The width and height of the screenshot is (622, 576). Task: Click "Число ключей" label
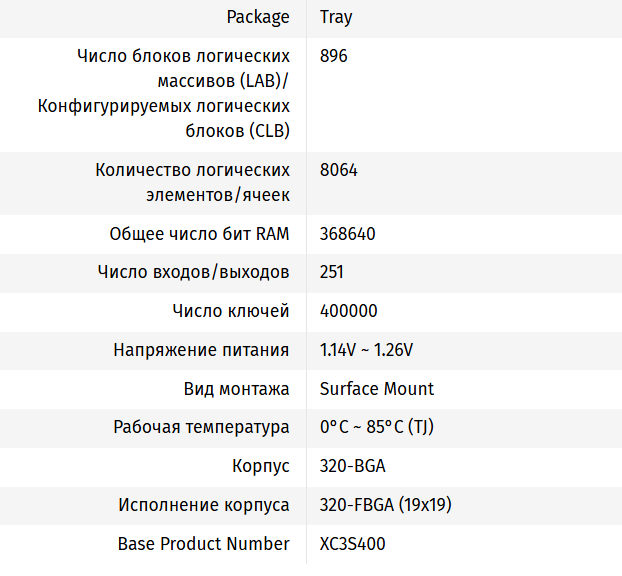[x=231, y=311]
